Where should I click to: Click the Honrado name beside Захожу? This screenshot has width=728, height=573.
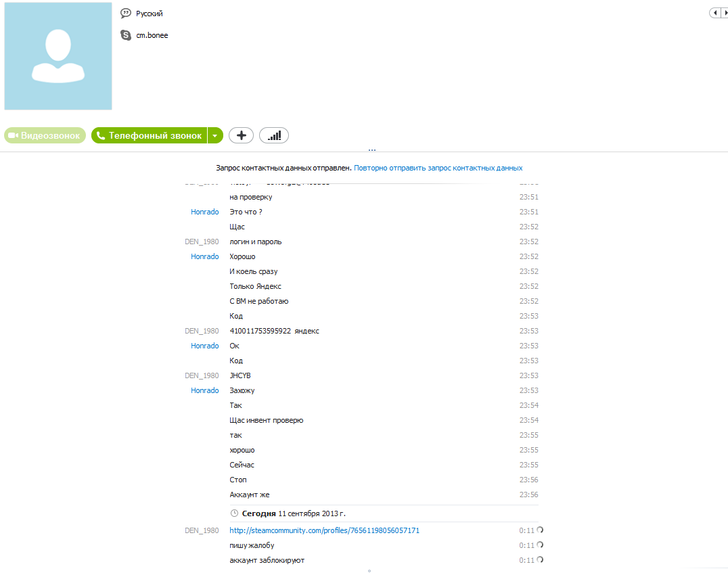pyautogui.click(x=205, y=390)
